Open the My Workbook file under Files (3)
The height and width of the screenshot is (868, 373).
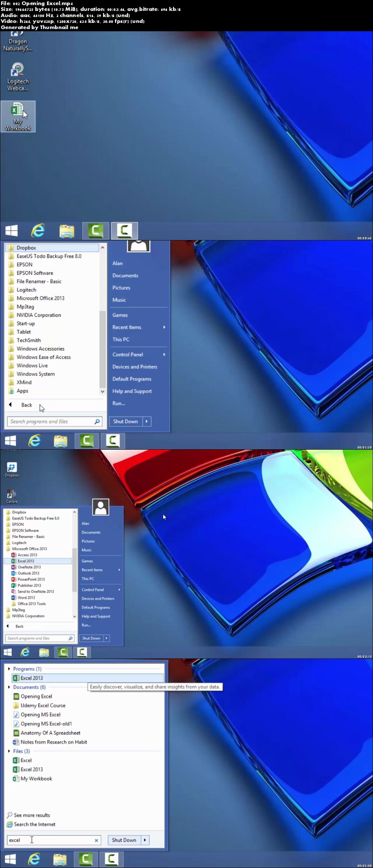[33, 779]
